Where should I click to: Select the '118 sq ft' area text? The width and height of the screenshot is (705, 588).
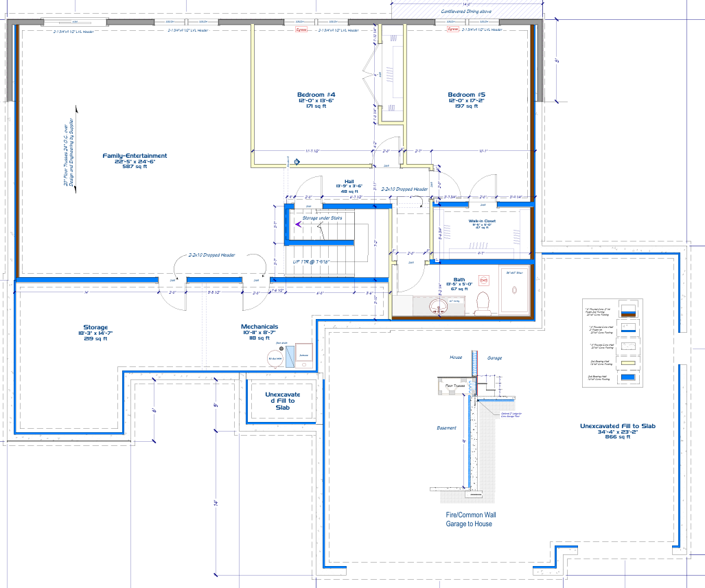pyautogui.click(x=259, y=338)
